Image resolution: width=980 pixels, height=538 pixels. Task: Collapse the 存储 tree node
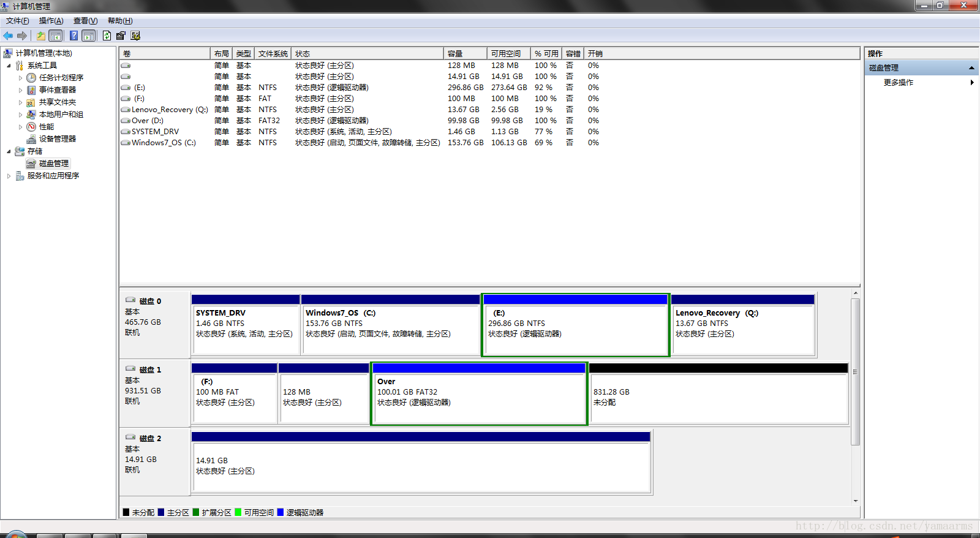pos(9,151)
